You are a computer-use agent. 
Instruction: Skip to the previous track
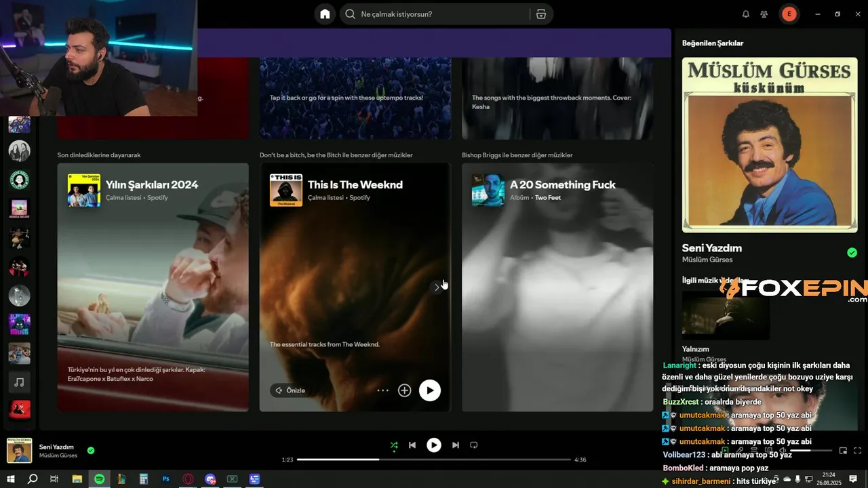pyautogui.click(x=412, y=445)
